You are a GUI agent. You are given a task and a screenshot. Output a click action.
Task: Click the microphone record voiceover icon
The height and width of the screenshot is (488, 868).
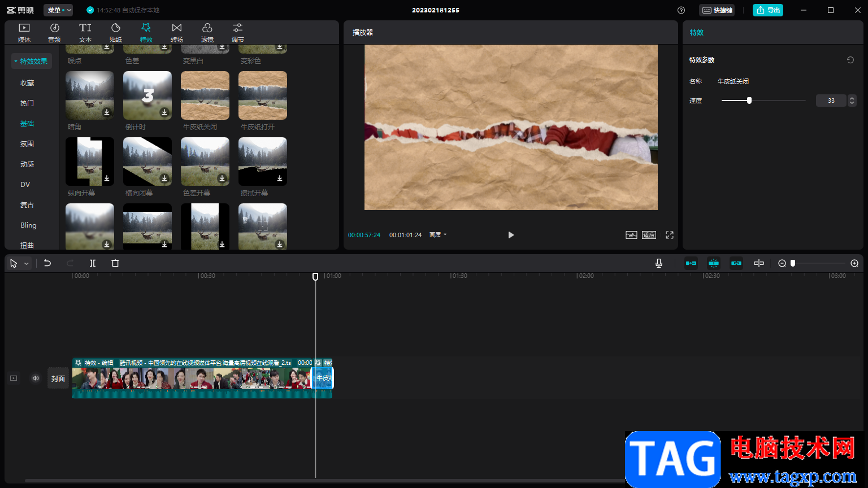click(659, 263)
